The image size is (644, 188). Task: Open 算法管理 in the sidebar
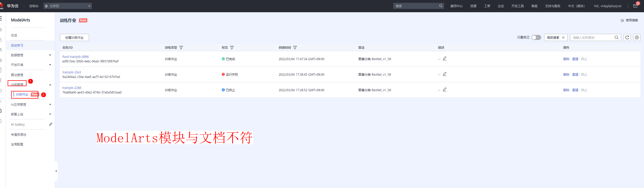17,75
